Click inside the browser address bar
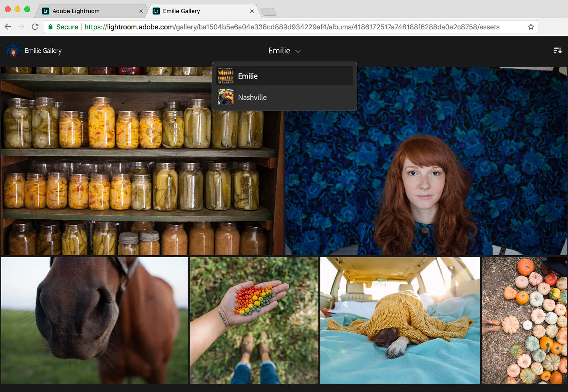The image size is (568, 392). pos(284,27)
